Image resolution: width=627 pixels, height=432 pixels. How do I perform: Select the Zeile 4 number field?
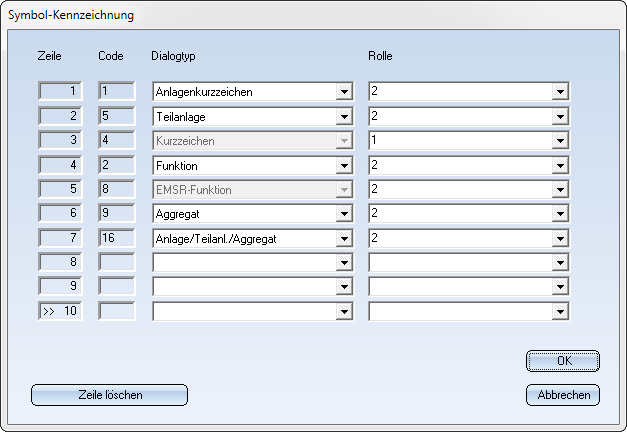coord(60,165)
